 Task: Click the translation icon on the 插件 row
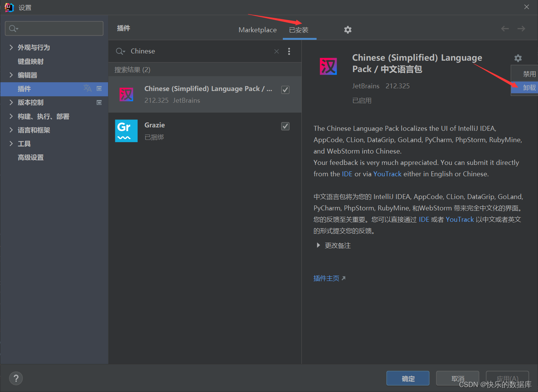pos(88,88)
